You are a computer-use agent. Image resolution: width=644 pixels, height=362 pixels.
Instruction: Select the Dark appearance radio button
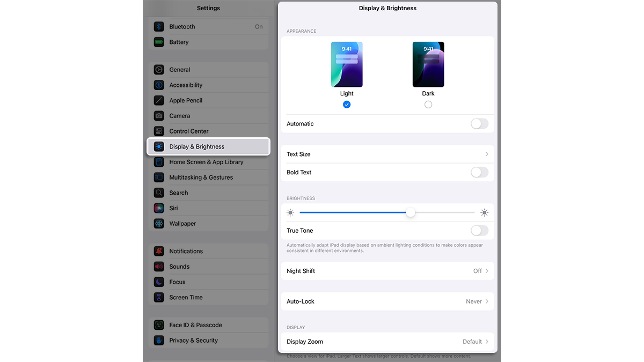(x=428, y=105)
